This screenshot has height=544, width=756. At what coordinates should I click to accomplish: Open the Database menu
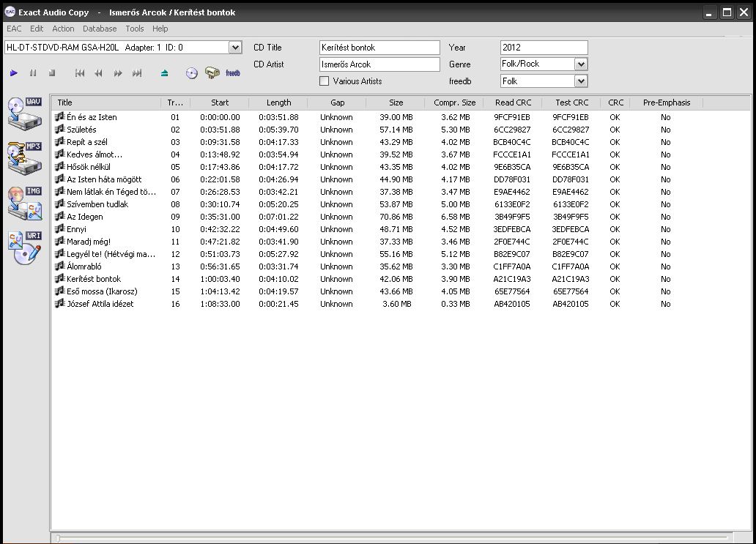click(x=100, y=29)
